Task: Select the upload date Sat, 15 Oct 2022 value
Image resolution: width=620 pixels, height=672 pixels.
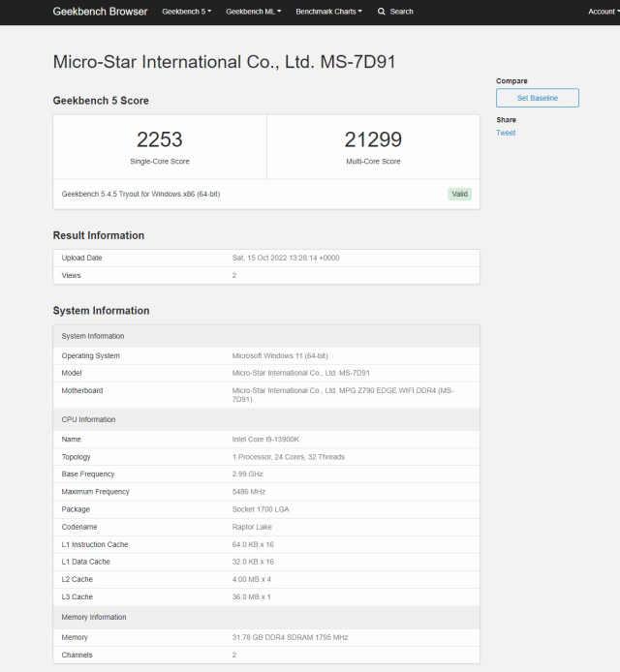Action: tap(286, 258)
